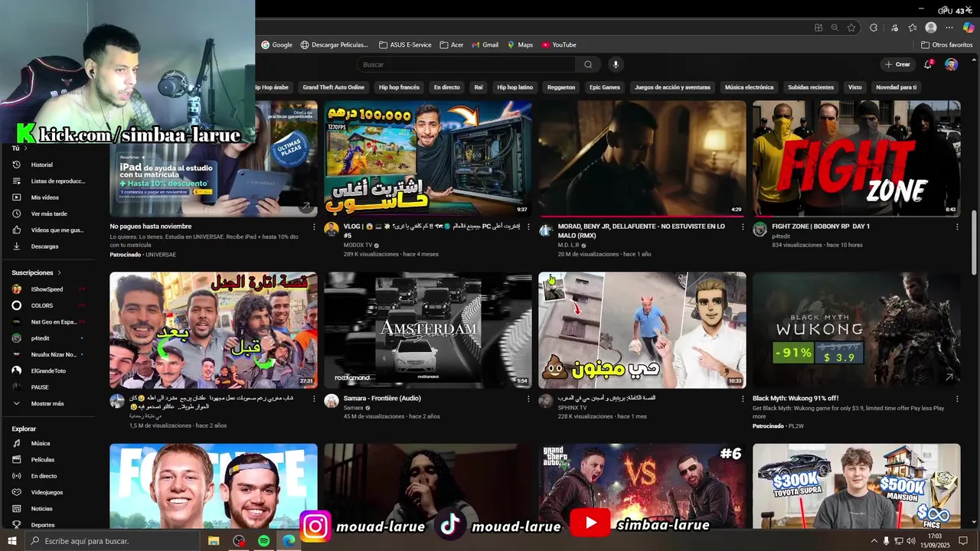
Task: Open ASUS E-Service bookmark folder
Action: [x=405, y=44]
